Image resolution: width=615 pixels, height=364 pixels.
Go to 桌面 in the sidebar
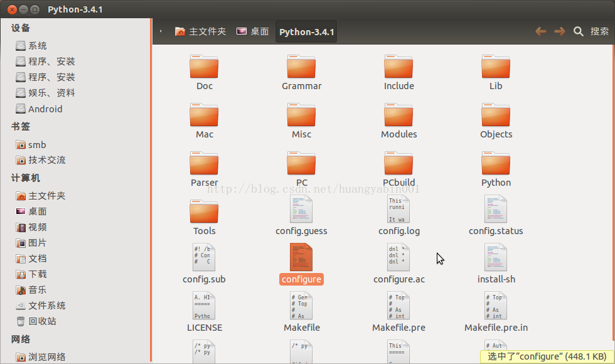click(x=31, y=211)
